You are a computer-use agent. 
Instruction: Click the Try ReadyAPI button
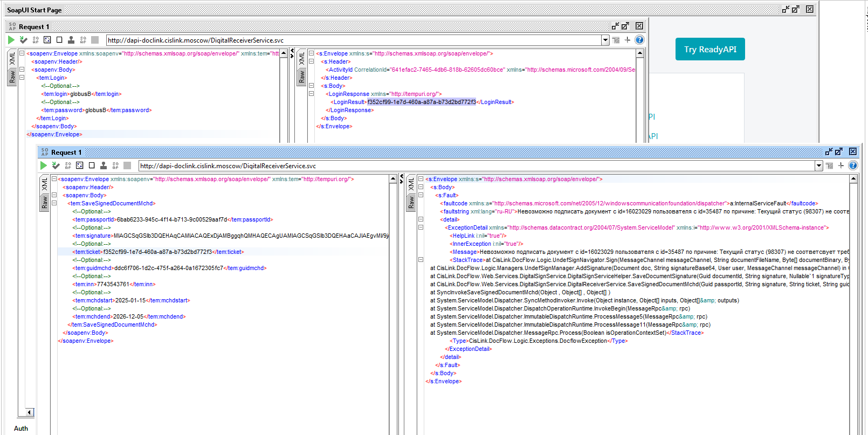click(710, 49)
